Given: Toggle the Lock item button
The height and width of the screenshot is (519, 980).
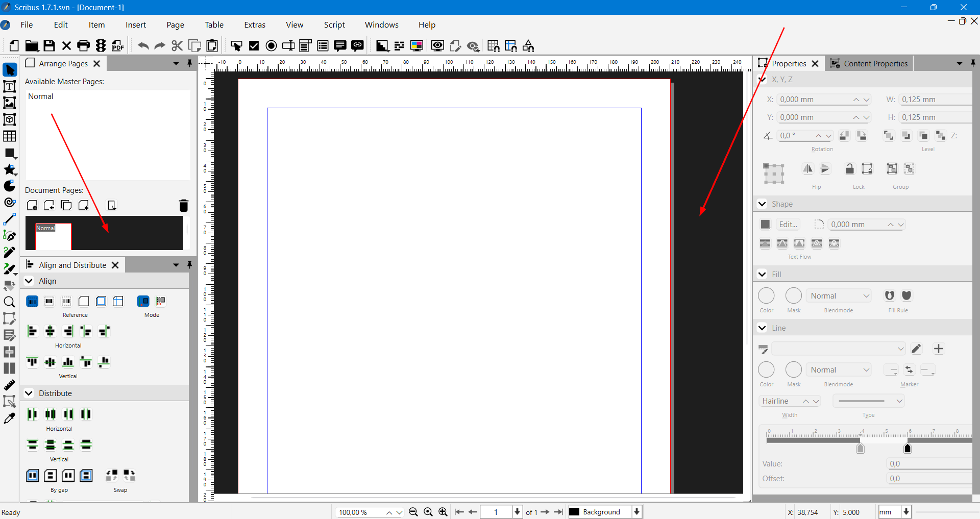Looking at the screenshot, I should [849, 169].
